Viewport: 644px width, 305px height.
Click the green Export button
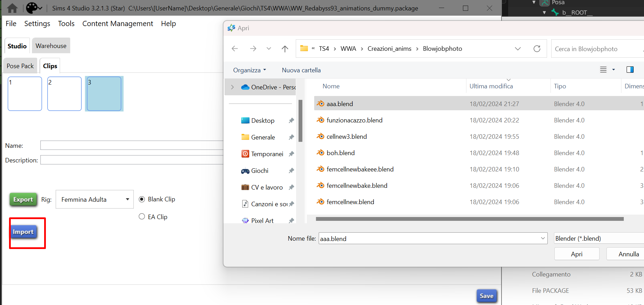click(x=23, y=200)
